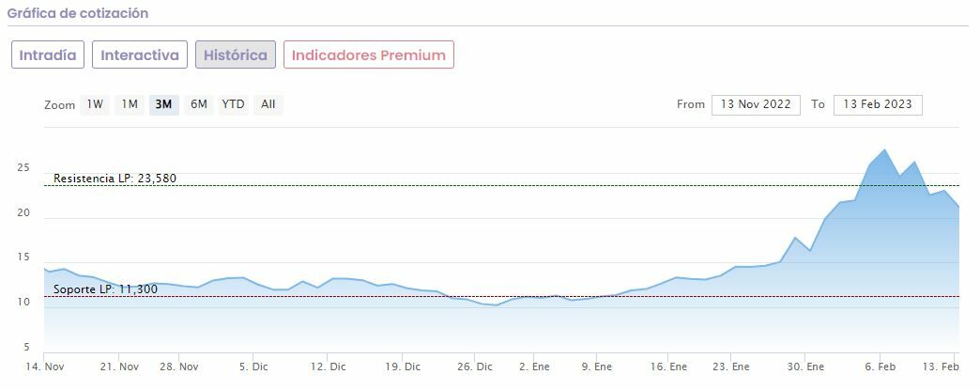980x390 pixels.
Task: Click the price peak near 6 Feb
Action: tap(884, 150)
